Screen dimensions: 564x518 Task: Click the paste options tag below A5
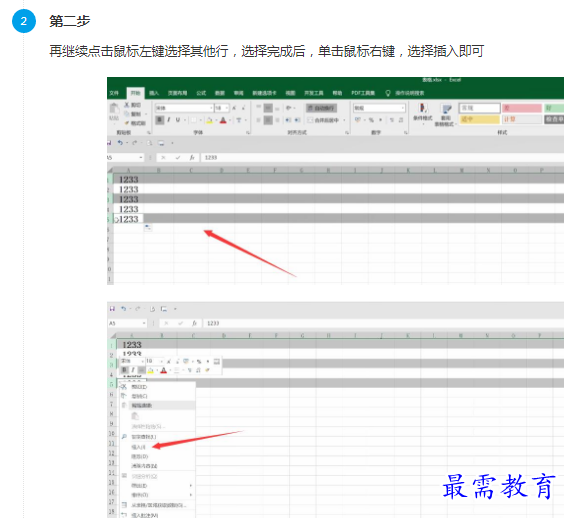[148, 227]
